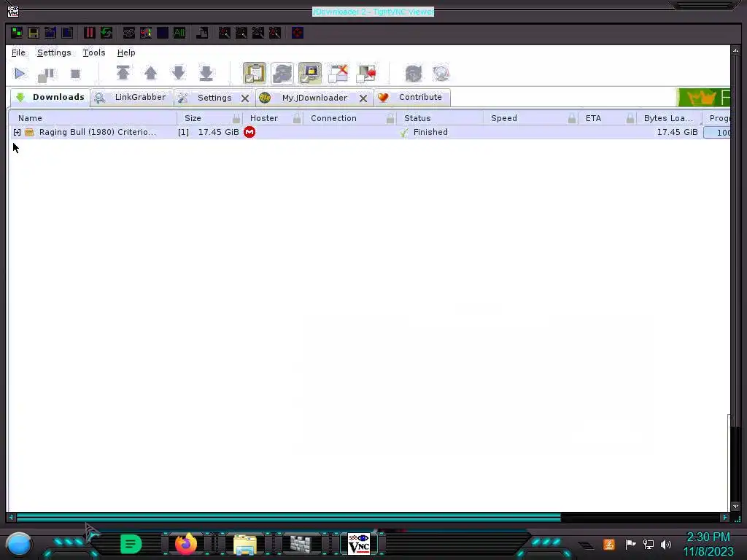Switch to the LinkGrabber tab
This screenshot has height=560, width=747.
tap(132, 97)
